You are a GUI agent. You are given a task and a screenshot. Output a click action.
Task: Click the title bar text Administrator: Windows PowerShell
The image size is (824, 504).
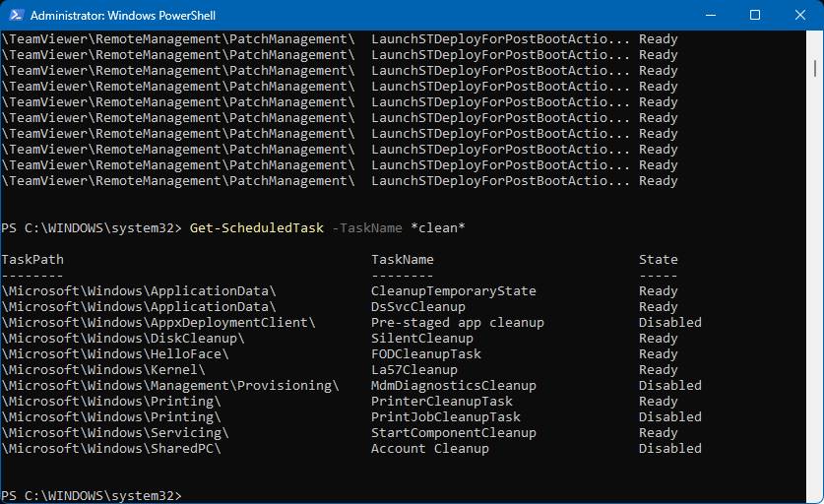[x=123, y=16]
